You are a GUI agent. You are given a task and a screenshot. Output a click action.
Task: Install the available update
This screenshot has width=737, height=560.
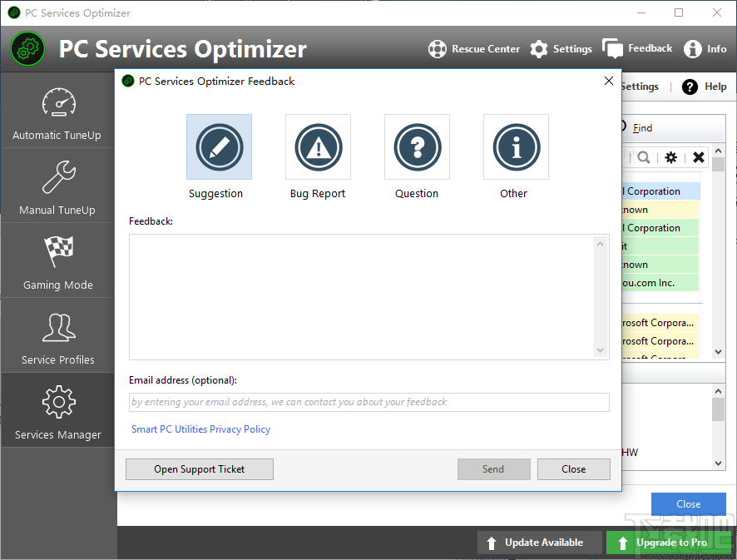click(x=539, y=542)
